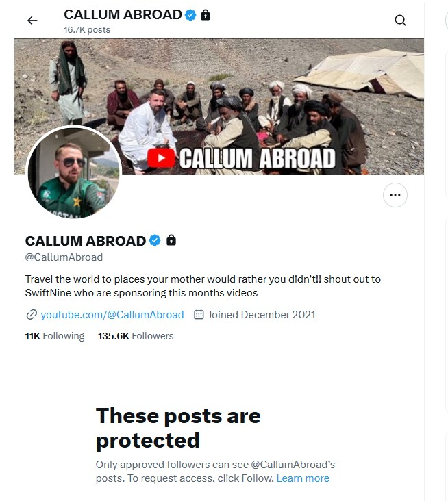Viewport: 448px width, 501px height.
Task: Click the calendar icon by join date
Action: 199,315
